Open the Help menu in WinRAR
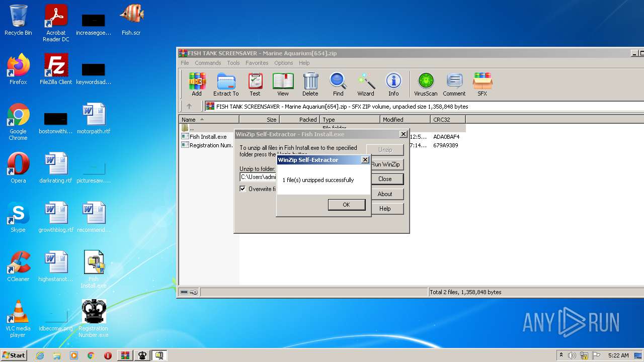 coord(304,63)
